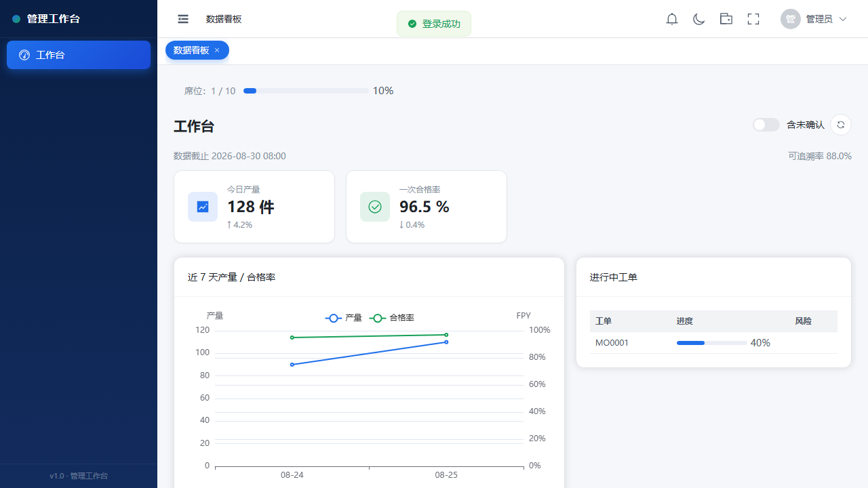Open the 工作台 sidebar menu item
The height and width of the screenshot is (488, 868).
coord(79,55)
